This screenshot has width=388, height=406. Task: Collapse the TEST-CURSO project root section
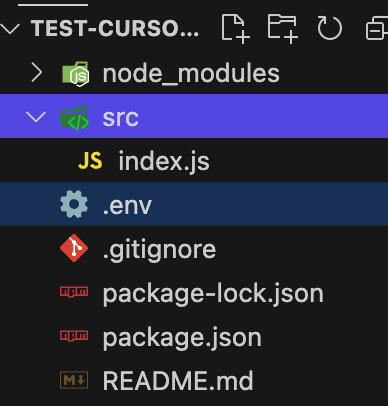(x=9, y=29)
